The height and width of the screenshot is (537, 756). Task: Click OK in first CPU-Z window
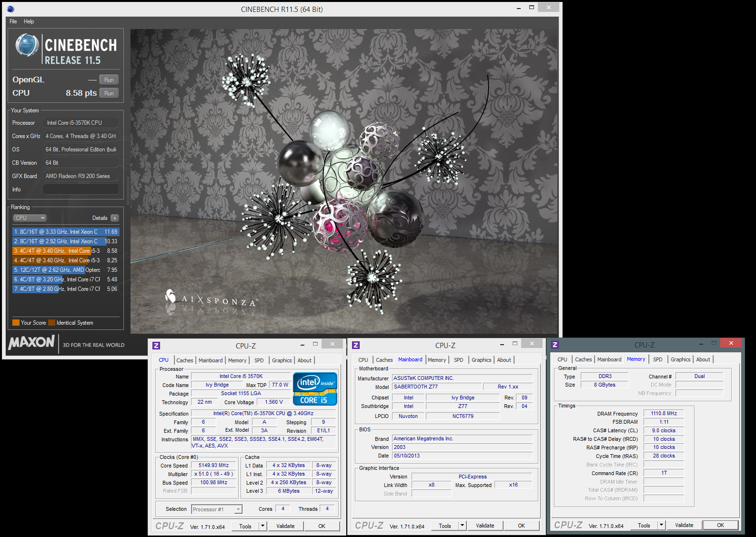click(x=322, y=526)
